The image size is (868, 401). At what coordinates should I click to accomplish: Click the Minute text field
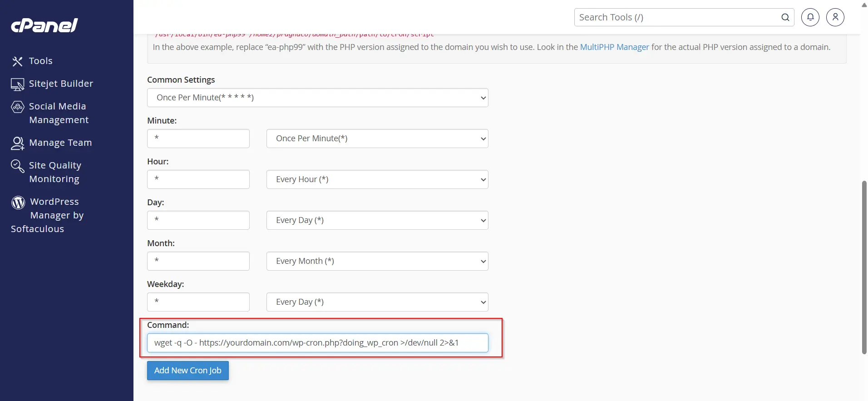pos(198,139)
